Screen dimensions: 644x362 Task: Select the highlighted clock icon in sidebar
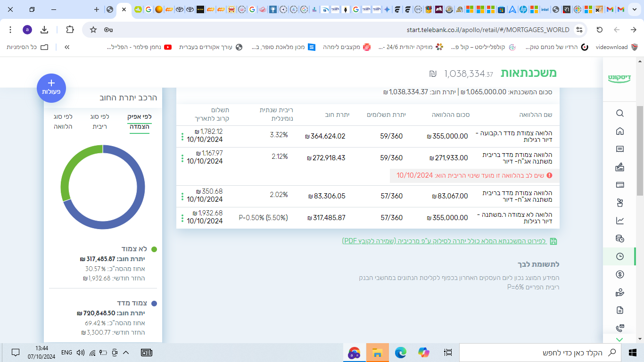point(620,256)
